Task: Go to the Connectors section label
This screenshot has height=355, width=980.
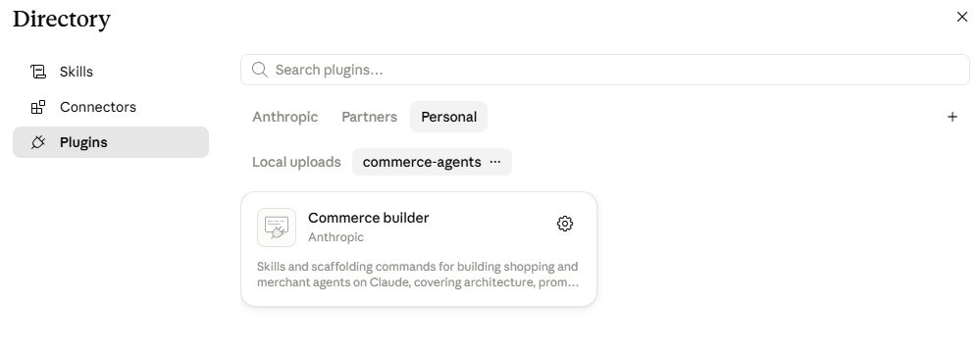Action: (98, 107)
